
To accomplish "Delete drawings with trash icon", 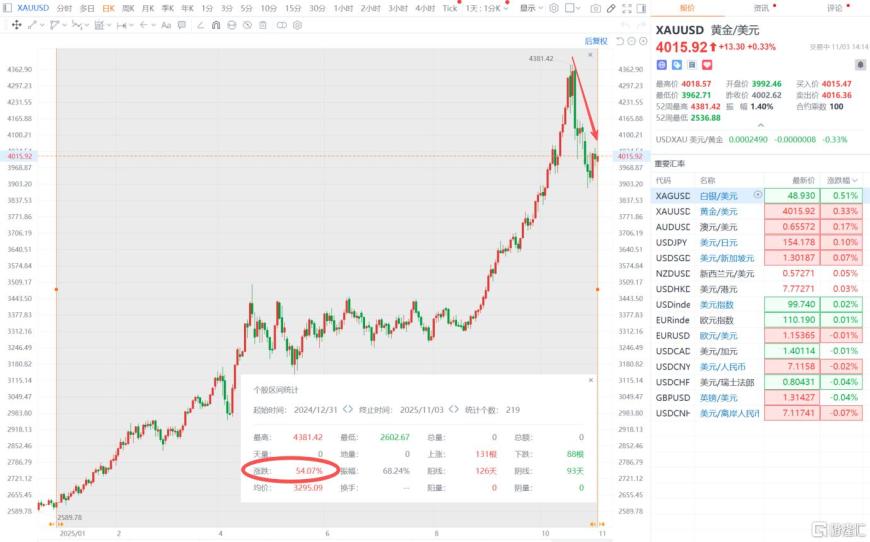I will tap(263, 25).
